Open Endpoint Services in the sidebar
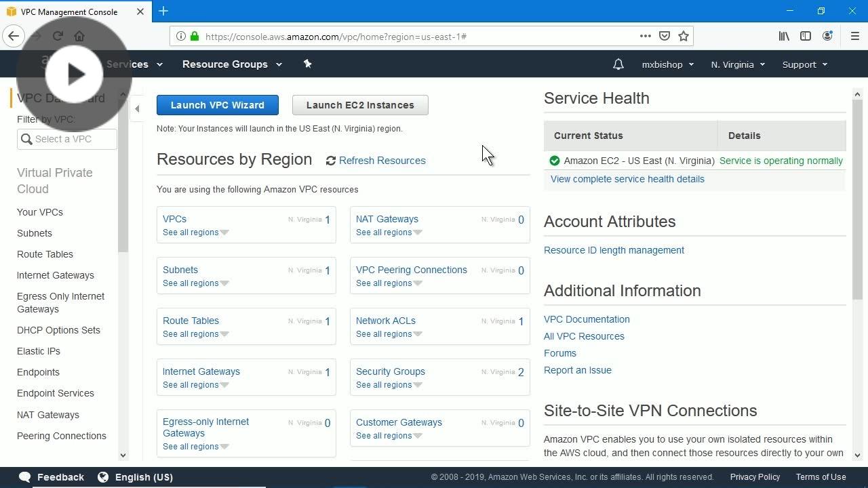 click(56, 393)
